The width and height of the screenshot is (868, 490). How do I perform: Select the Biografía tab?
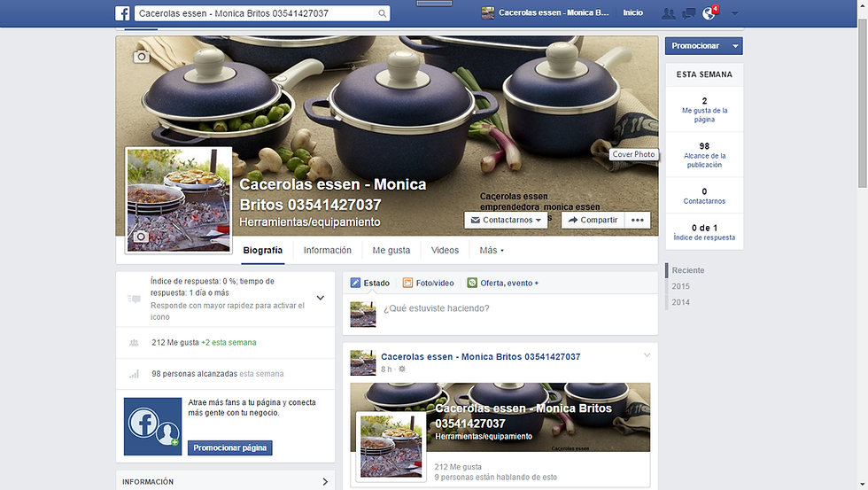tap(262, 250)
